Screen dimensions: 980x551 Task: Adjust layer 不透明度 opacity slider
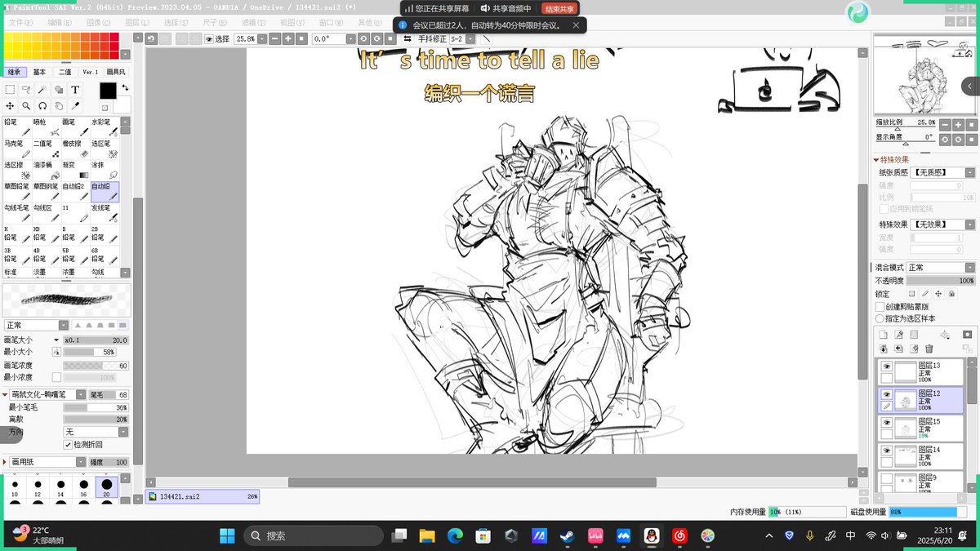point(941,280)
